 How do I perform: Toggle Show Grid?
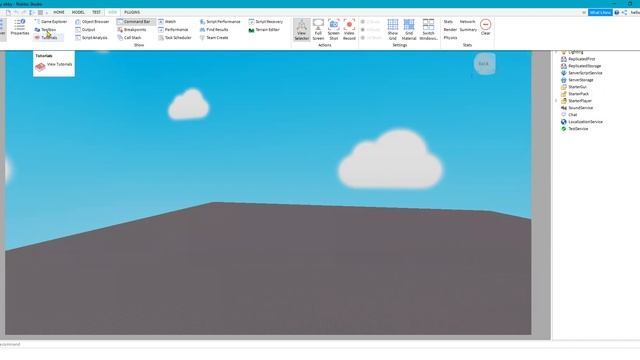point(393,29)
